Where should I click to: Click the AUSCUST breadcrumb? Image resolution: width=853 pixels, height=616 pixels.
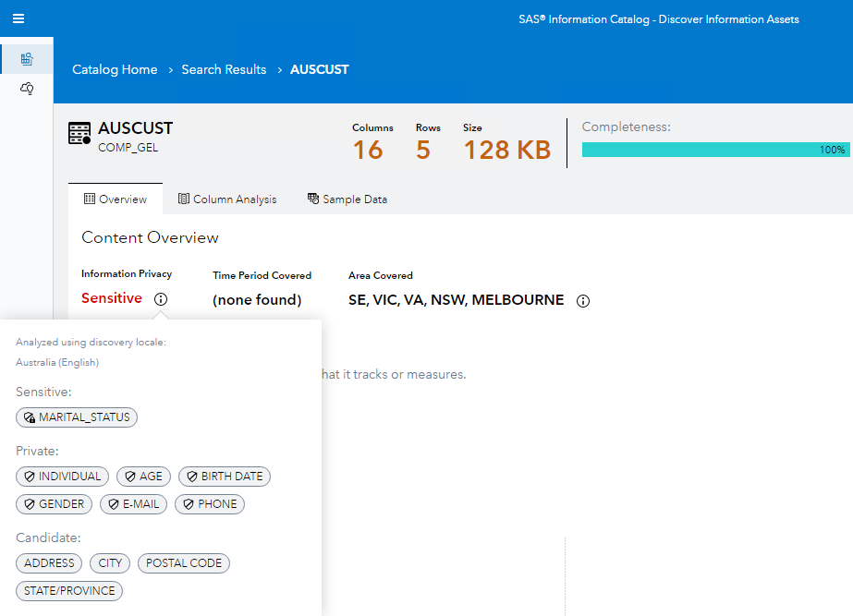pos(320,69)
